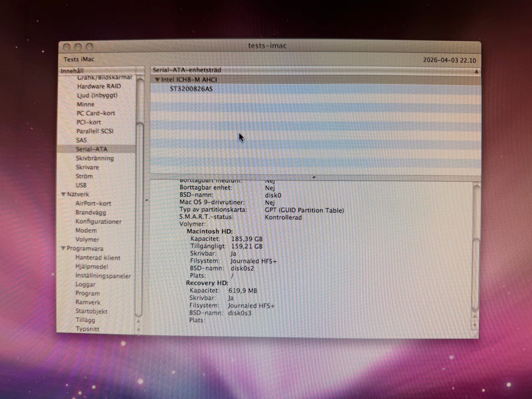Collapse the Programvara section triangle
Image resolution: width=532 pixels, height=399 pixels.
[x=63, y=248]
